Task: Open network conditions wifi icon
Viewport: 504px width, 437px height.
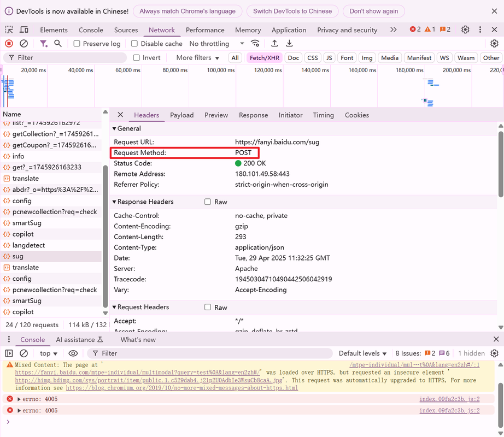Action: 255,43
